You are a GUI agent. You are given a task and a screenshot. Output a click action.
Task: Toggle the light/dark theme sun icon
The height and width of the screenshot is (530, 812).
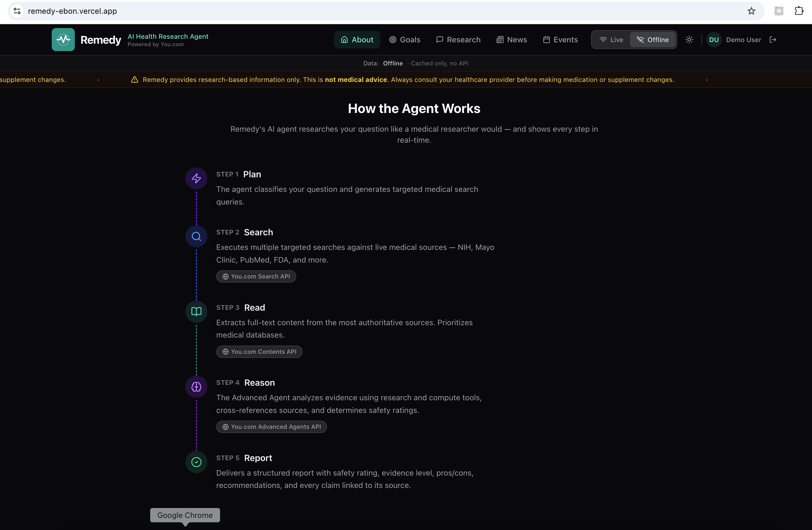(689, 40)
